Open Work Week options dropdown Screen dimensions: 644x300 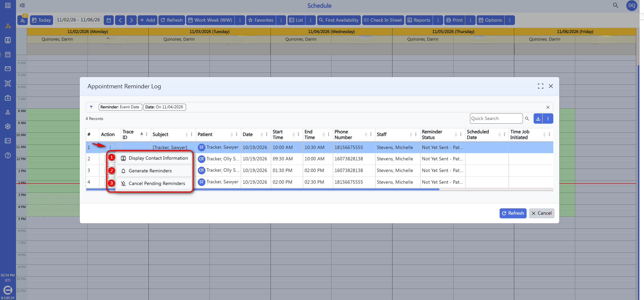coord(240,20)
